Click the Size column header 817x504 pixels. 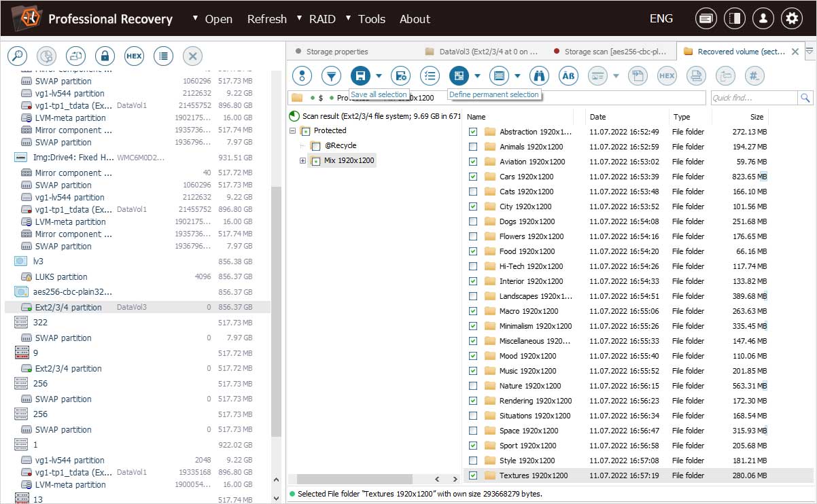point(756,117)
